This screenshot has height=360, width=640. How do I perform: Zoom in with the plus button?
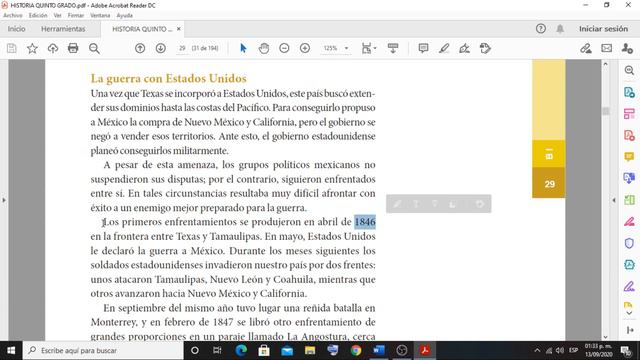pos(305,48)
